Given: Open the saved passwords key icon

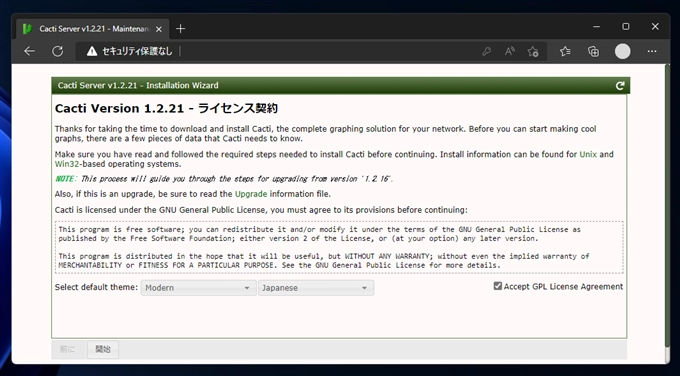Looking at the screenshot, I should pos(487,52).
